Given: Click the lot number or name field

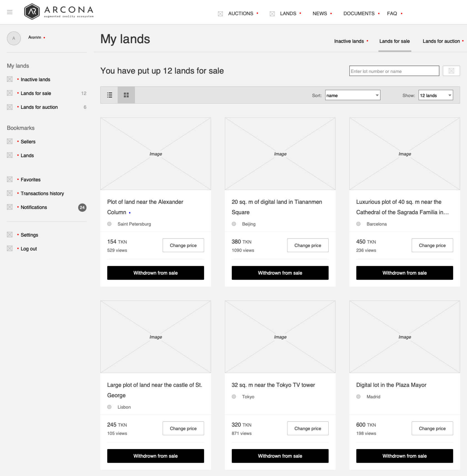Looking at the screenshot, I should (394, 71).
